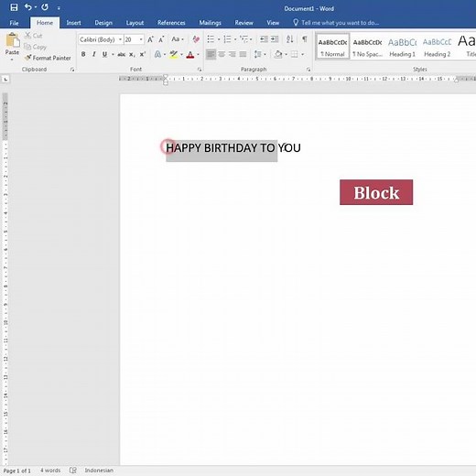The width and height of the screenshot is (476, 476).
Task: Decrease font size with Shrink Font
Action: pos(161,39)
